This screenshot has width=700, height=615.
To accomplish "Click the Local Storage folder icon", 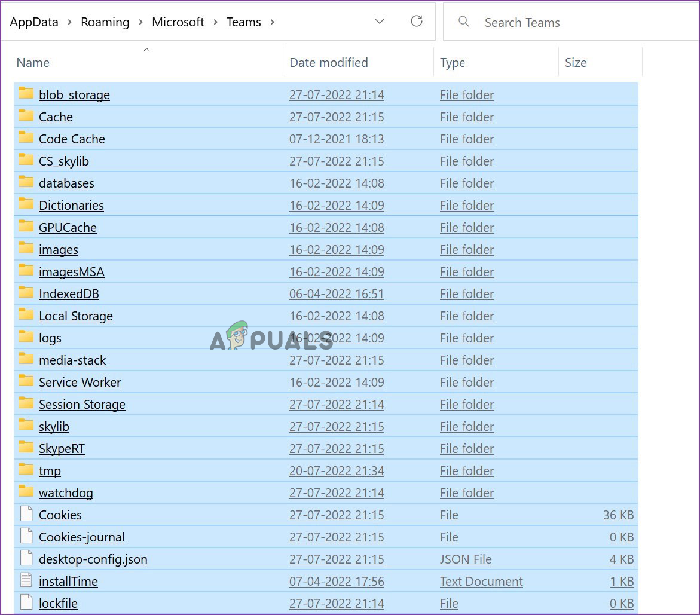I will [x=26, y=315].
